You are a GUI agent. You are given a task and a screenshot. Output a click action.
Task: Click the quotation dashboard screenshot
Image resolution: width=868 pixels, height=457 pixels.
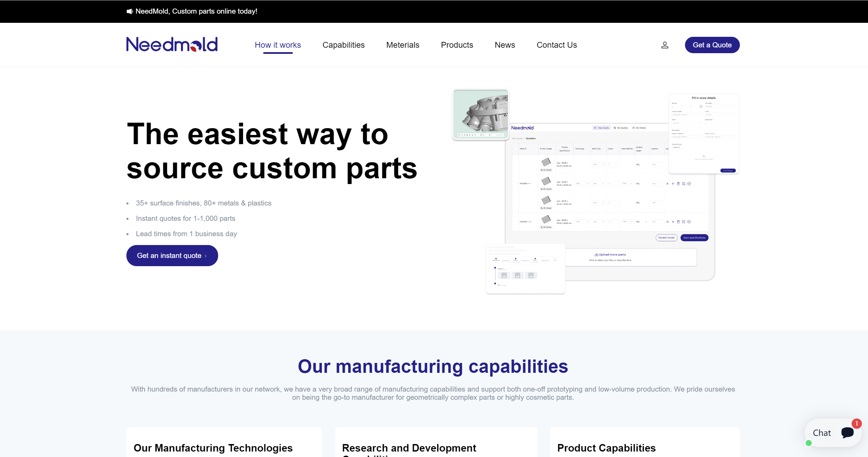point(610,202)
